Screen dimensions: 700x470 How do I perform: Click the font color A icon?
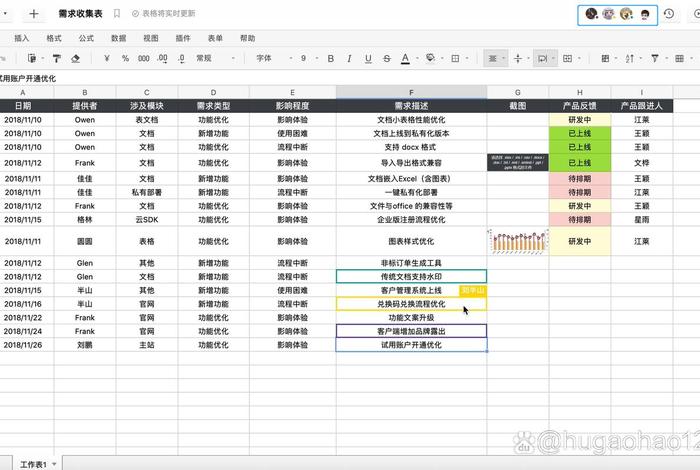[x=405, y=58]
